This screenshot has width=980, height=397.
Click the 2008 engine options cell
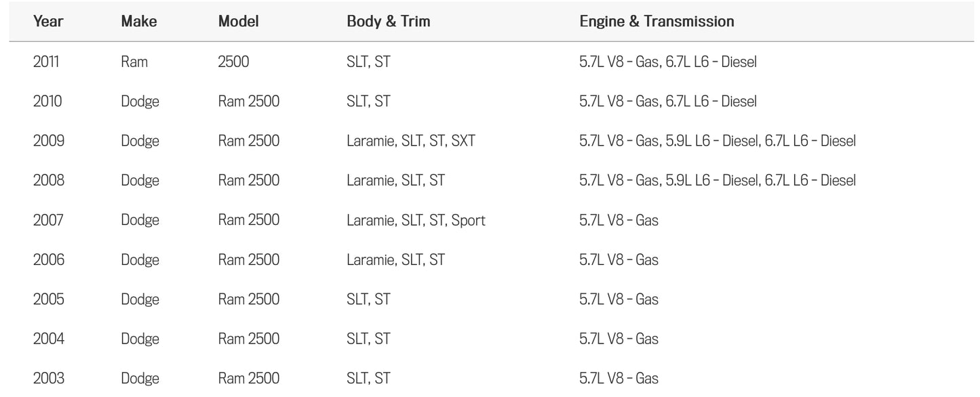[x=717, y=180]
